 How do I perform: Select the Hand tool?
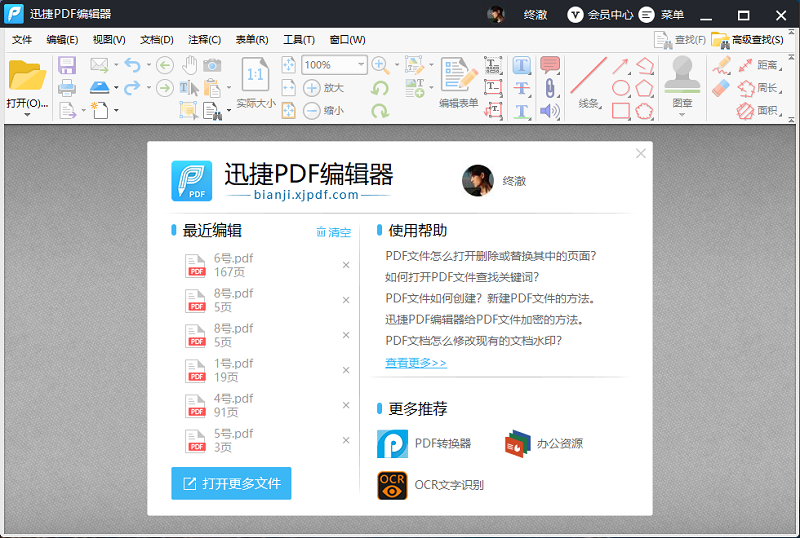[190, 65]
